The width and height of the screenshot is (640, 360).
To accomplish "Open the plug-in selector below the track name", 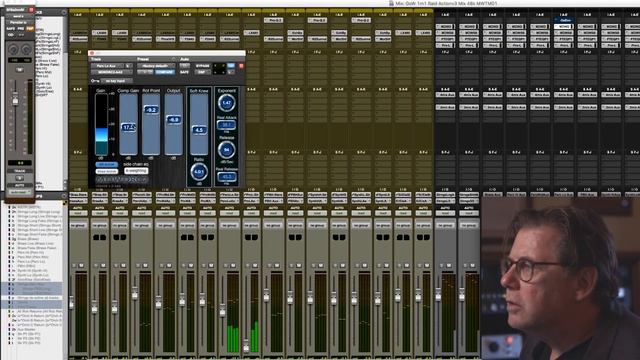I will click(111, 72).
